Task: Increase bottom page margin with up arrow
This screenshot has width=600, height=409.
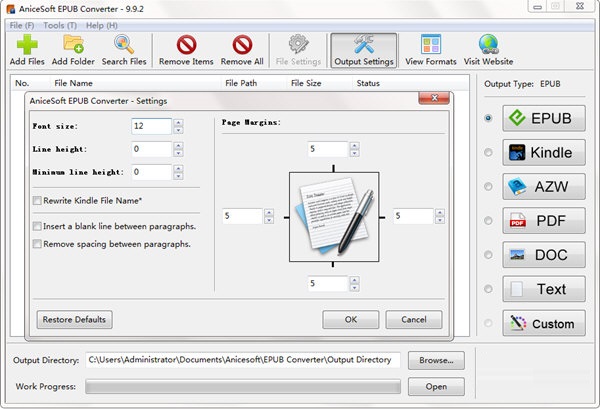Action: click(x=355, y=280)
